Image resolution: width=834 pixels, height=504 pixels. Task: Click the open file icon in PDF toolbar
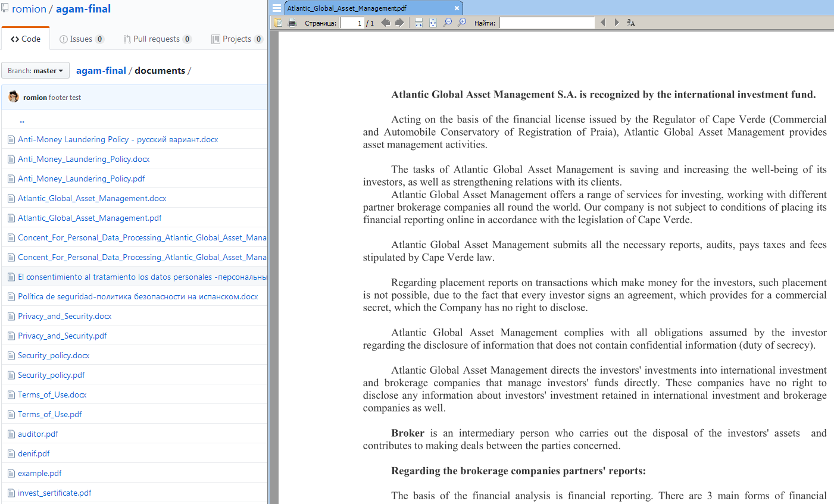278,23
